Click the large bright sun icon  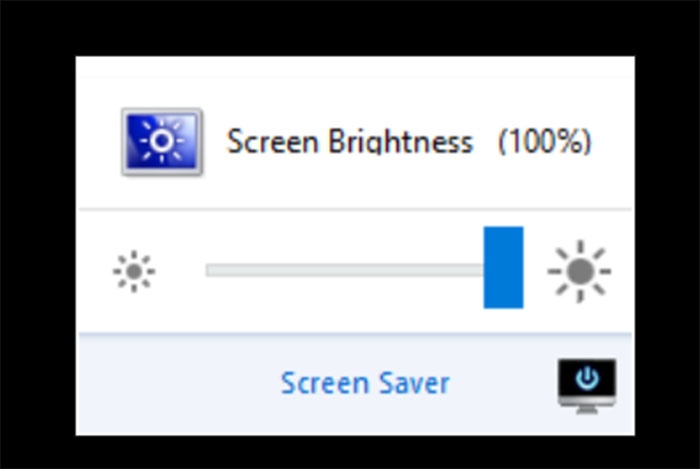[x=579, y=270]
